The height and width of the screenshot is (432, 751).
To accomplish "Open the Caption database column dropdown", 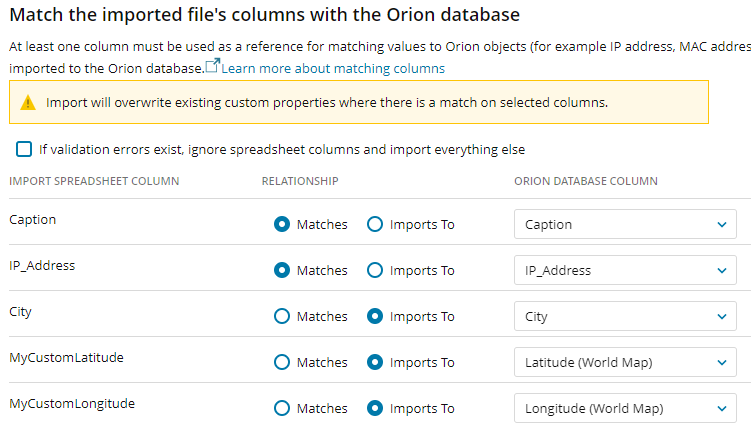I will point(625,224).
